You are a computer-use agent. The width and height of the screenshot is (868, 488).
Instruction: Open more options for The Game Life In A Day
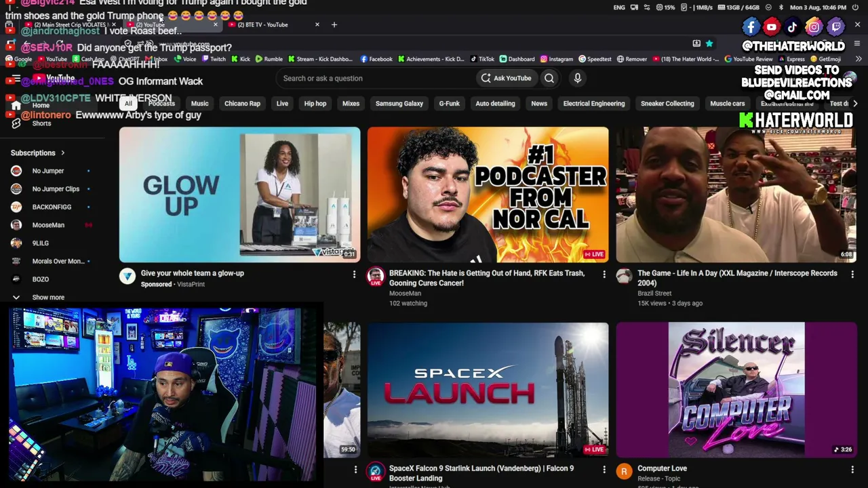[x=852, y=274]
